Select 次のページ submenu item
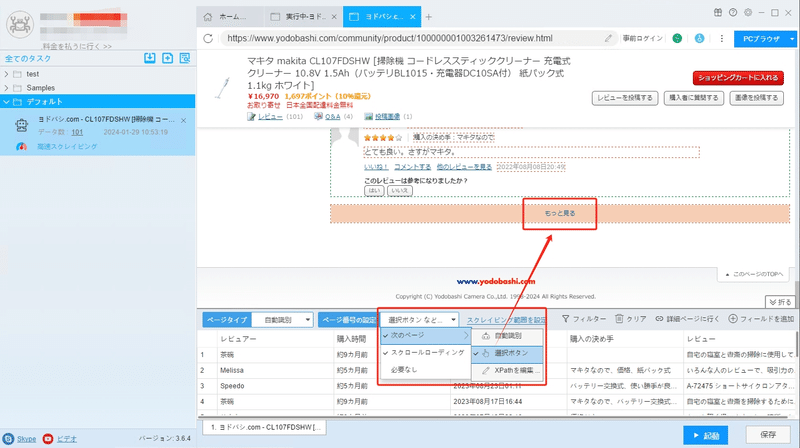This screenshot has height=448, width=800. point(426,336)
